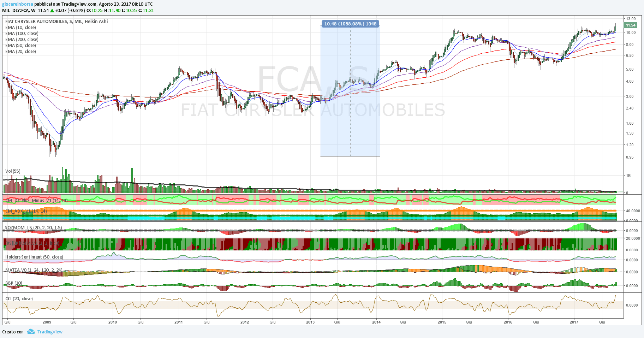
Task: Select the C:11.31 close value
Action: click(146, 10)
